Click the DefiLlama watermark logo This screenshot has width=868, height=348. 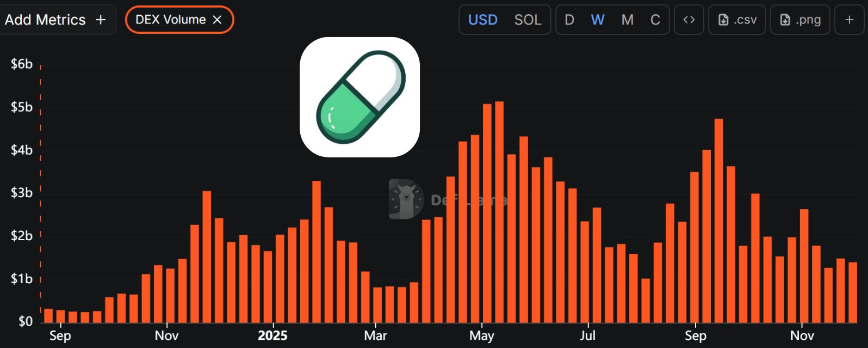click(x=406, y=199)
